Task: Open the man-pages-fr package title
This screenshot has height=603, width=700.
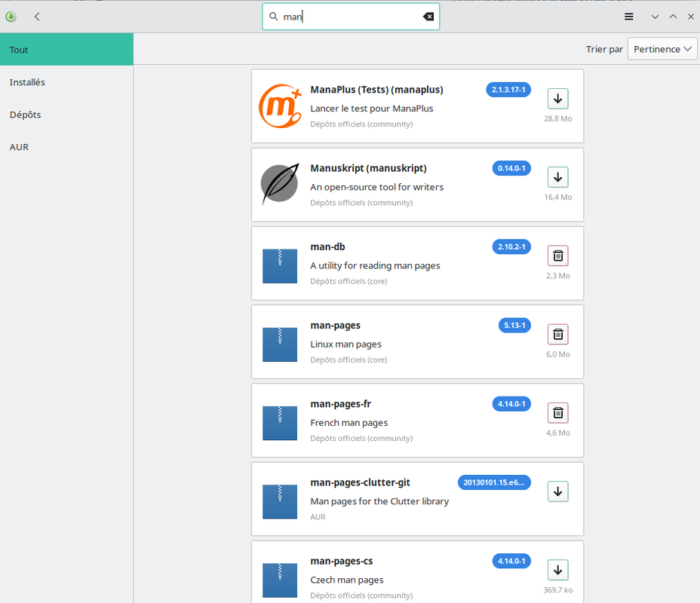Action: [341, 404]
